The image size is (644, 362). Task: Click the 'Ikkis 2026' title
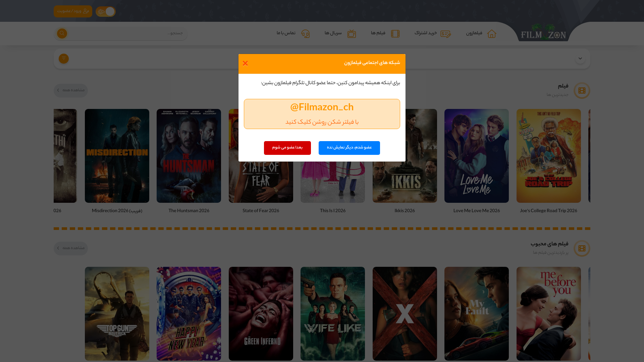click(x=405, y=211)
